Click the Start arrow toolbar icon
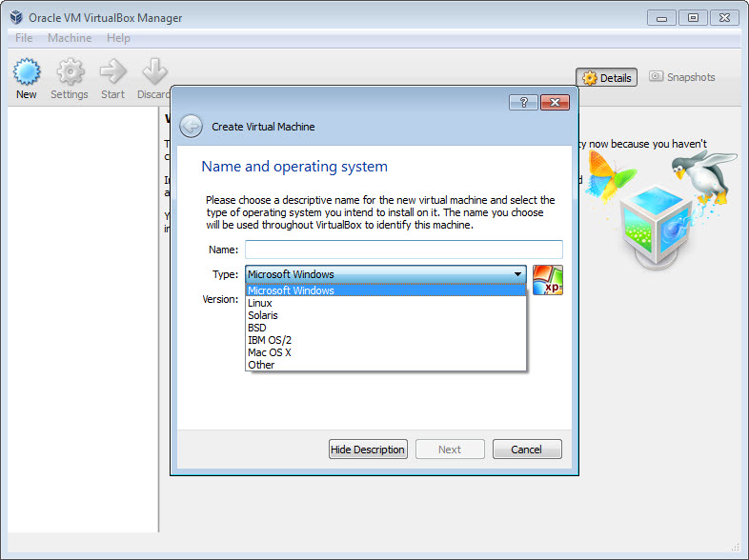This screenshot has width=749, height=560. click(112, 71)
